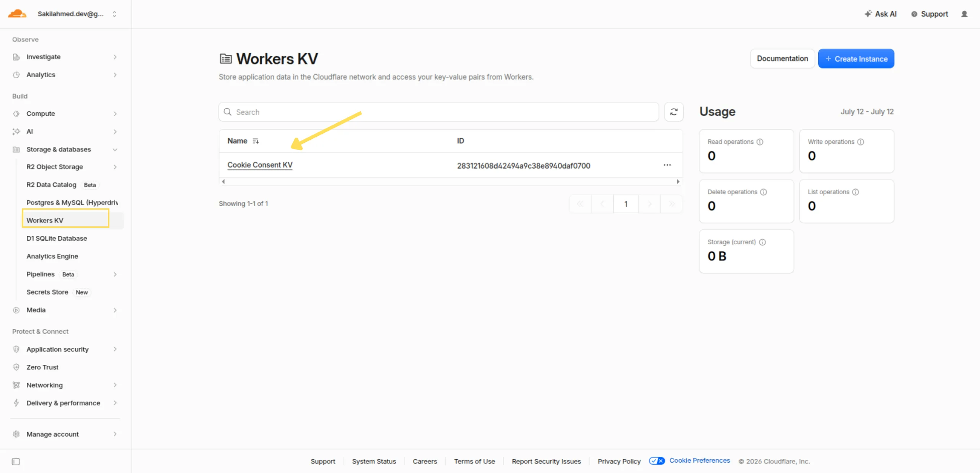Click the AI sidebar icon
This screenshot has width=980, height=473.
tap(16, 132)
